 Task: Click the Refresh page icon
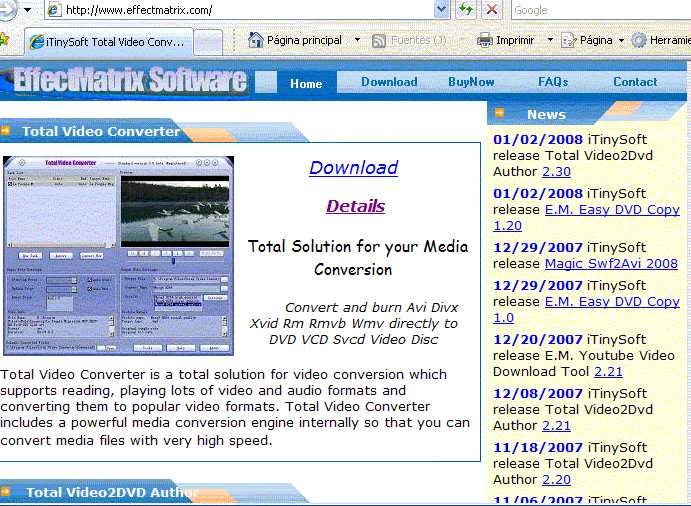466,9
